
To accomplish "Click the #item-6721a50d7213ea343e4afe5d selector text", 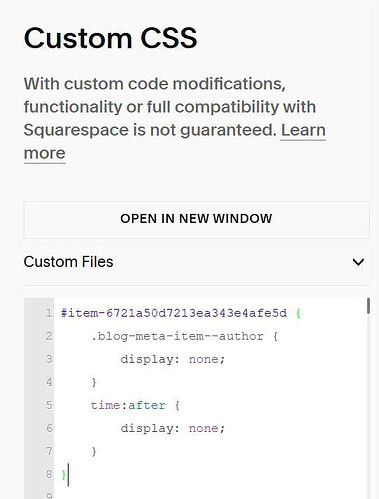I will tap(174, 313).
